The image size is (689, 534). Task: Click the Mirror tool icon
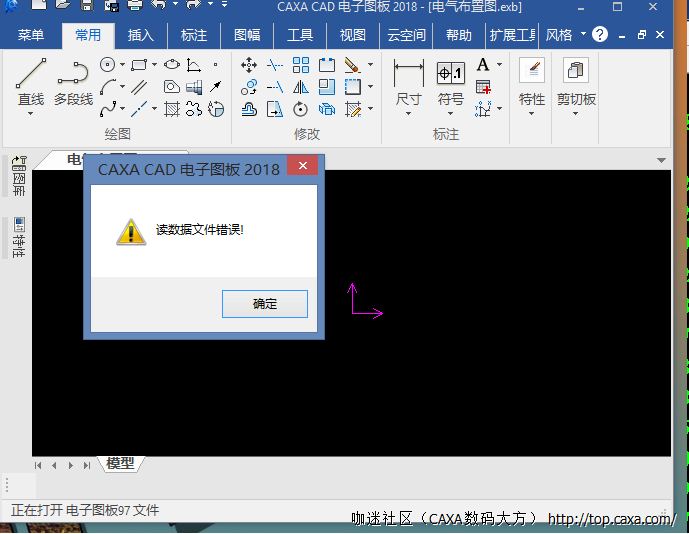[x=301, y=87]
